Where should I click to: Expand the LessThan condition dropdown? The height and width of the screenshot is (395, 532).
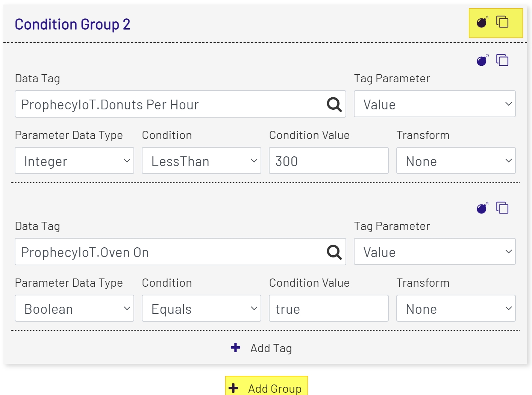point(201,161)
